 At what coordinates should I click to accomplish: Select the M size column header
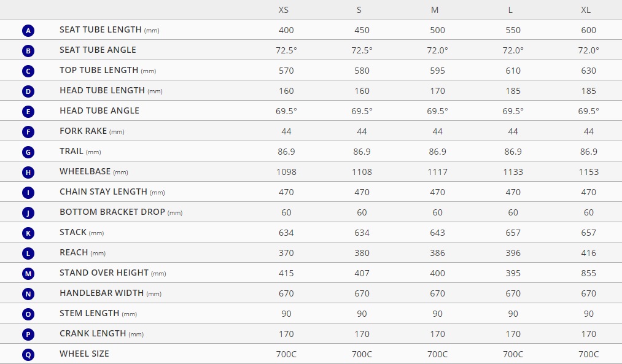[x=435, y=10]
